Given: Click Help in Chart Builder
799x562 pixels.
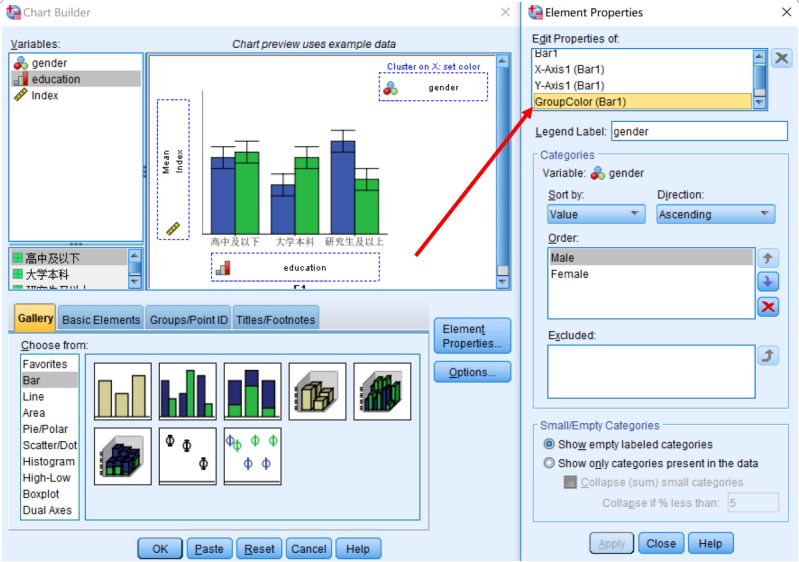Looking at the screenshot, I should [358, 549].
